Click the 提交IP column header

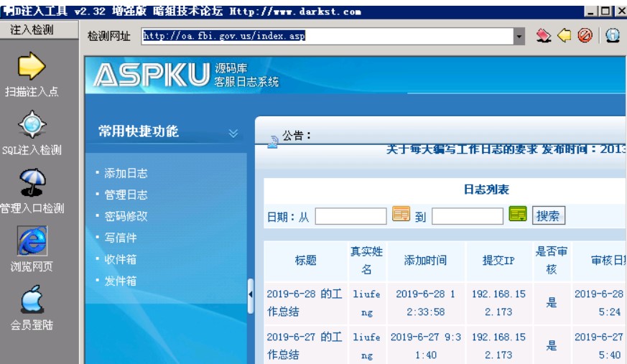[498, 261]
